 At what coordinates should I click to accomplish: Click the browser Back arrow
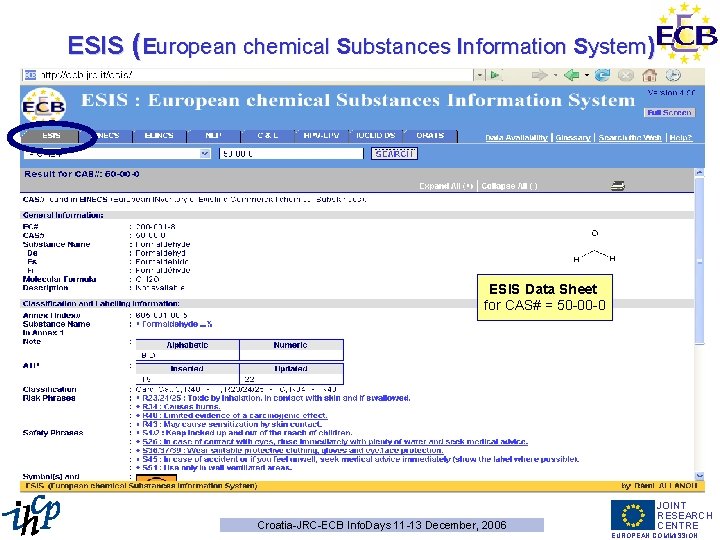coord(571,75)
